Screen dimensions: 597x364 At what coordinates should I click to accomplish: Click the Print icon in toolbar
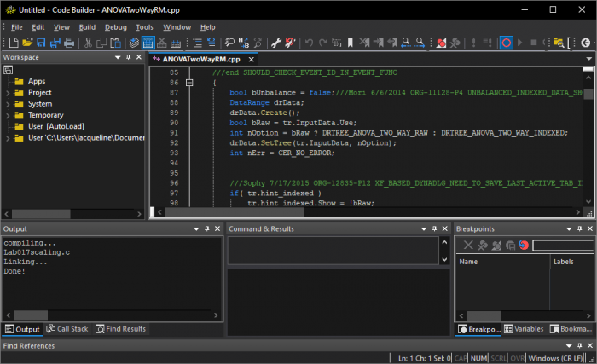(68, 42)
